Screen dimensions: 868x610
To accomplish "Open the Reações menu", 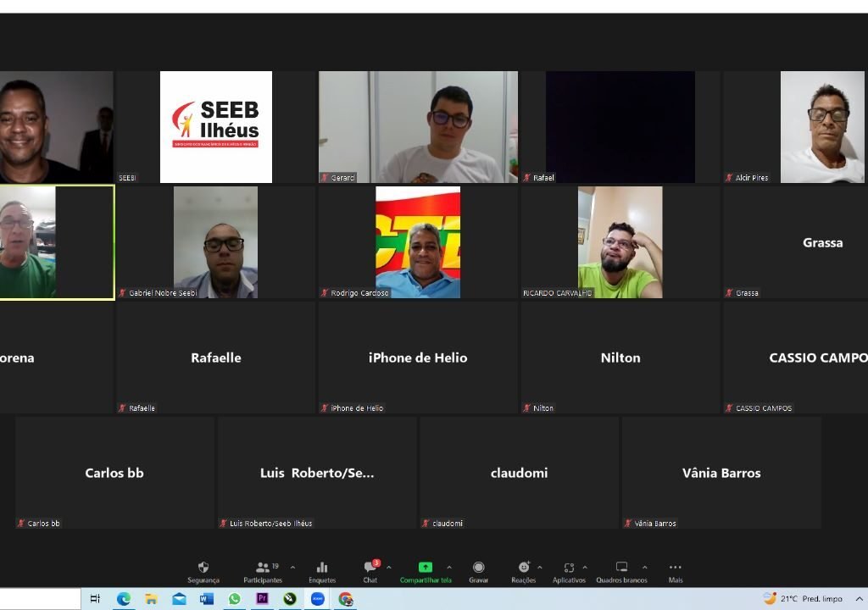I will pos(524,572).
